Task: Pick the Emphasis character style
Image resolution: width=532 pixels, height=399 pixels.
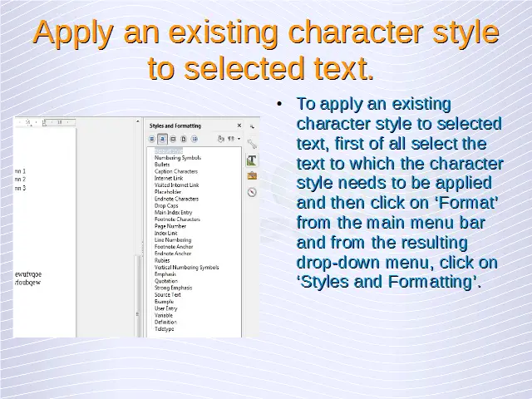Action: click(x=165, y=274)
